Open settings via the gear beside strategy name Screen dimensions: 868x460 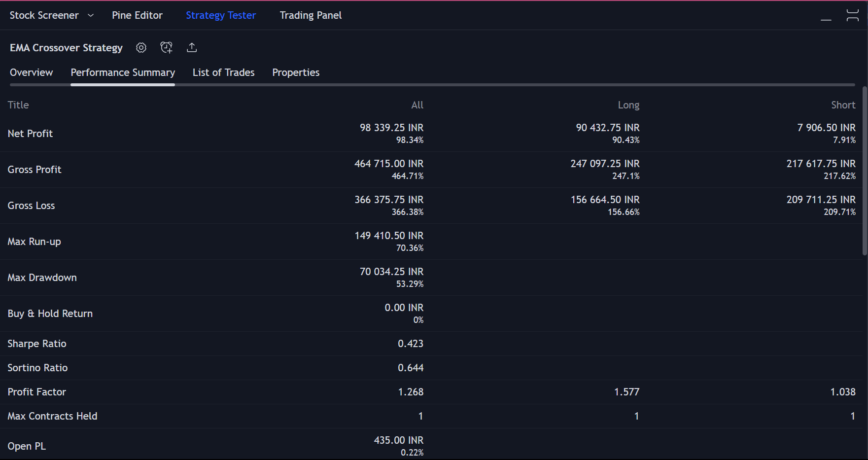[141, 47]
